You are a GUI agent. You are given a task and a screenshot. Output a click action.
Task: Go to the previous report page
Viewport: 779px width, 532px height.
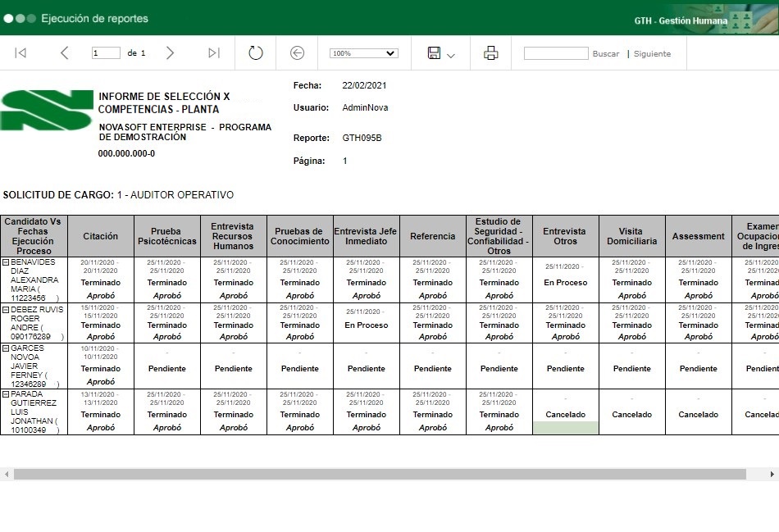coord(65,53)
